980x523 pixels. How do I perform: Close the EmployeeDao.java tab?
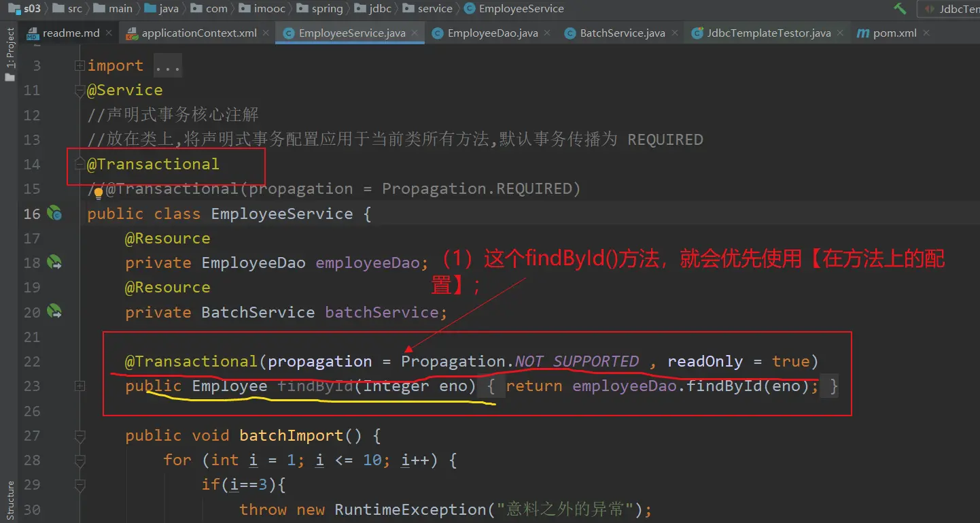pos(547,33)
